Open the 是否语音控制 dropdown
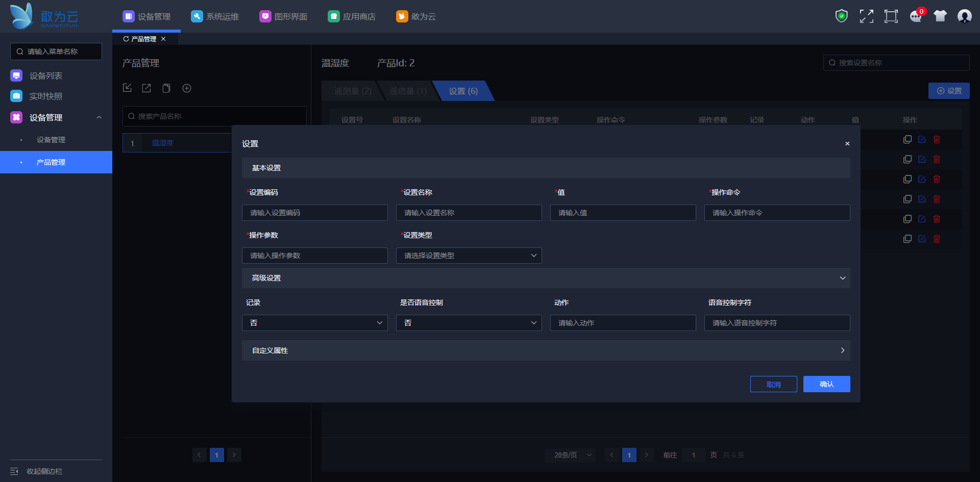The image size is (980, 482). (469, 323)
